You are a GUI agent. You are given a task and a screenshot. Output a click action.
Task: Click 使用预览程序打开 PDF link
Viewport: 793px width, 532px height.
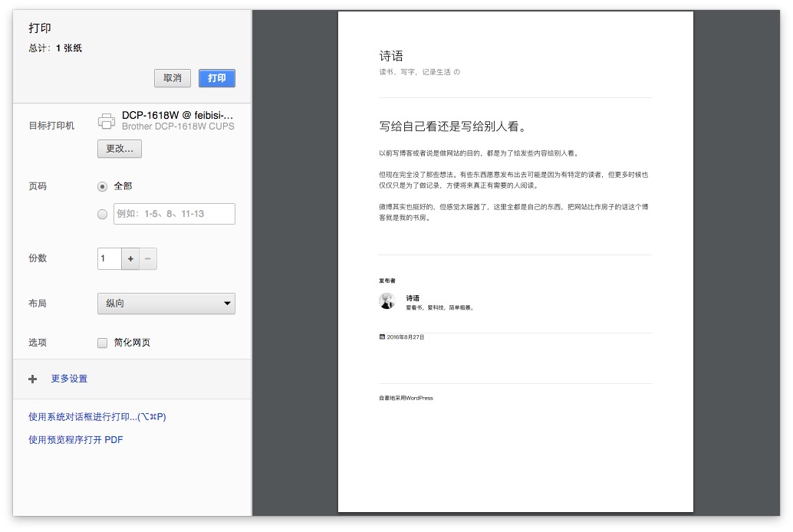[x=74, y=439]
